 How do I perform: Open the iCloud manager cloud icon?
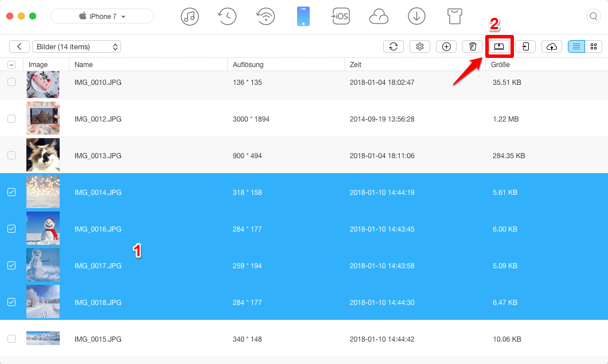click(x=379, y=17)
